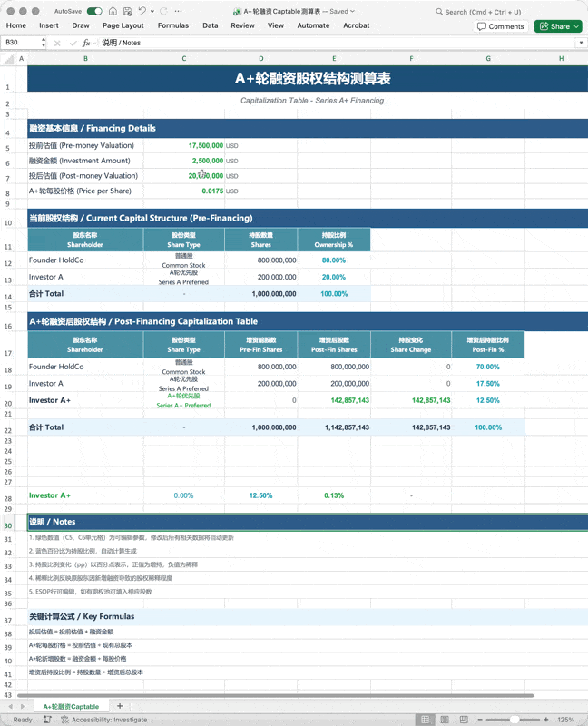Image resolution: width=588 pixels, height=726 pixels.
Task: Switch to the Formulas tab
Action: pos(173,25)
